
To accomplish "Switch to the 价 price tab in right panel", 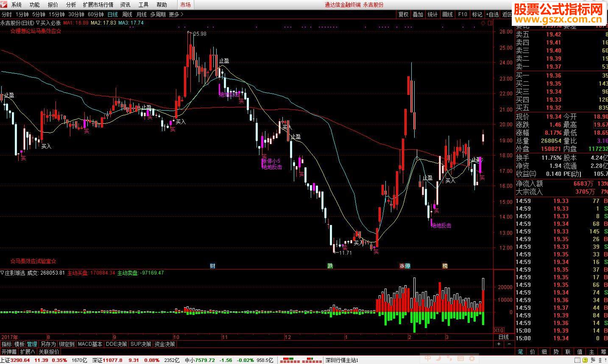I will [x=532, y=352].
